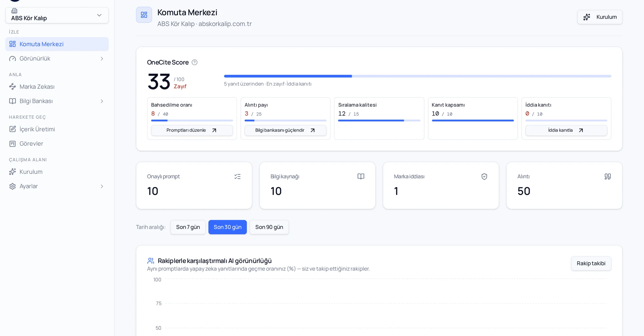Screen dimensions: 644x336
Task: Expand the Görünürlük submenu chevron
Action: click(102, 59)
